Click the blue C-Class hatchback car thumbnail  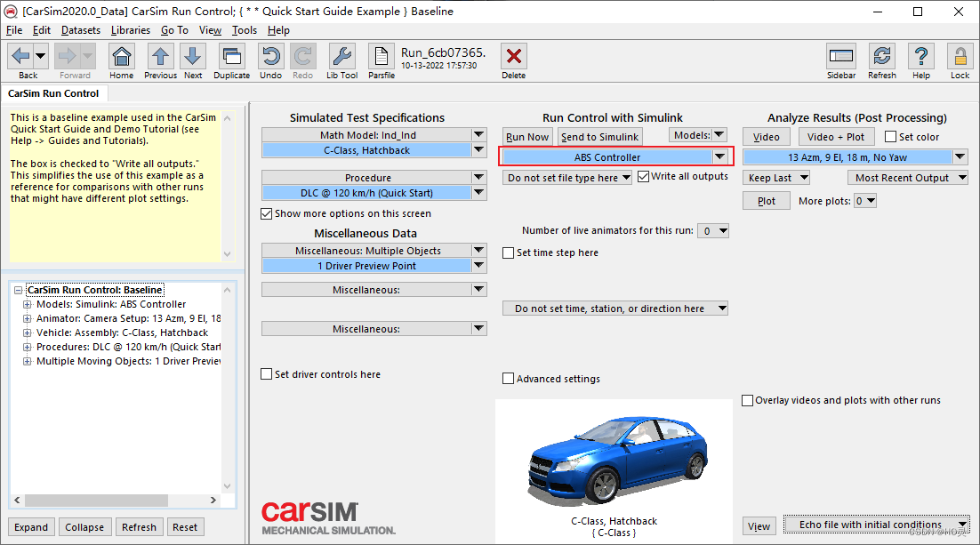[x=617, y=460]
